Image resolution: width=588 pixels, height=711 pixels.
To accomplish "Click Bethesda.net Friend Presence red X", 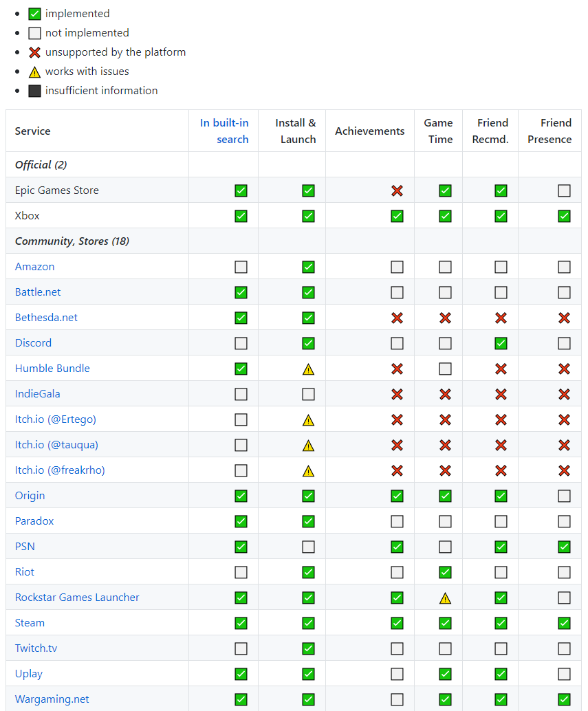I will (x=564, y=318).
